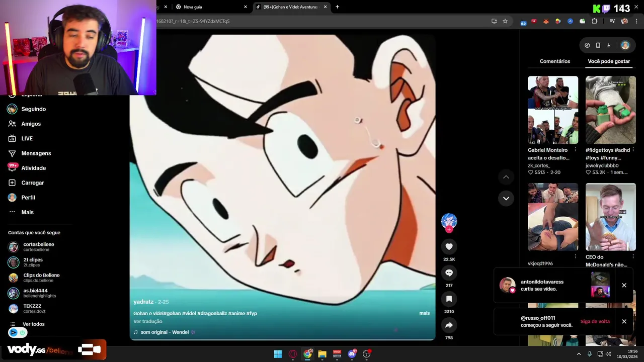Open the Gabriel Monteiro video thumbnail
Viewport: 644px width, 362px height.
[553, 110]
